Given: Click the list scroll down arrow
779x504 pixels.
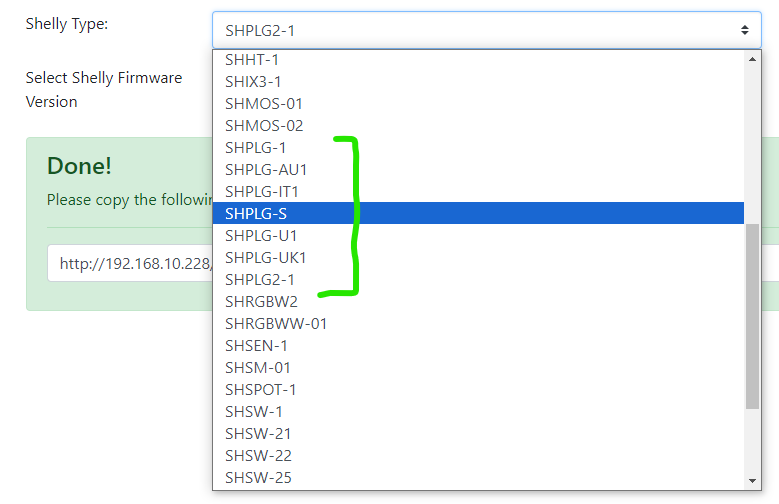Looking at the screenshot, I should pyautogui.click(x=752, y=481).
